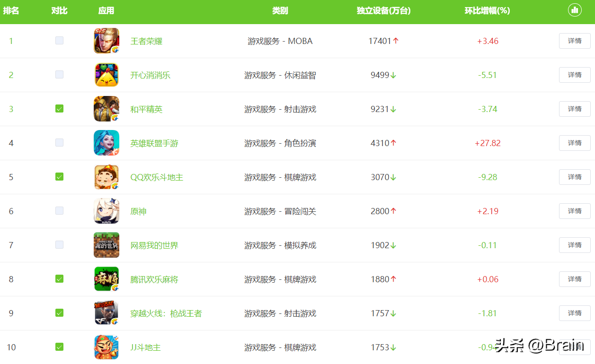Viewport: 595px width, 364px height.
Task: Click the -9.28 growth value
Action: click(x=488, y=177)
